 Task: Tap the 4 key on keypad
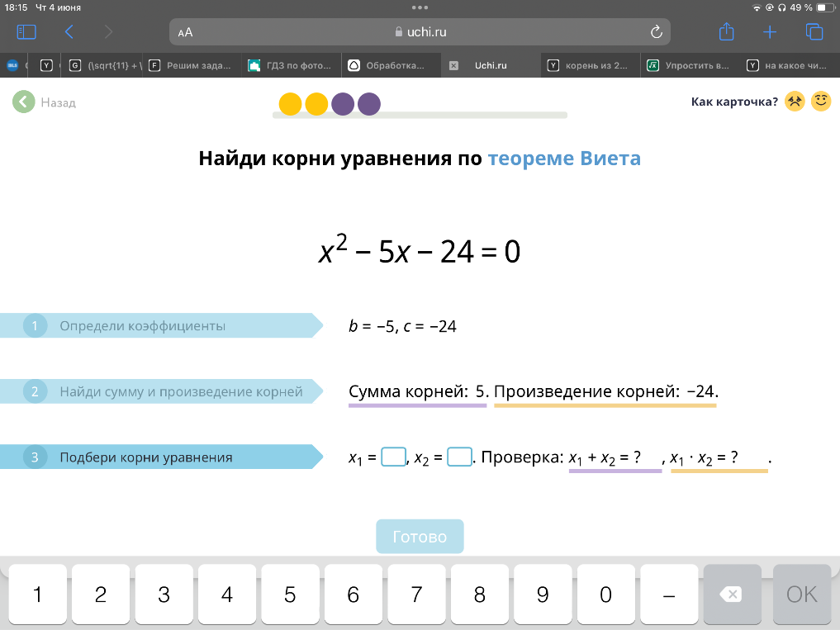227,594
